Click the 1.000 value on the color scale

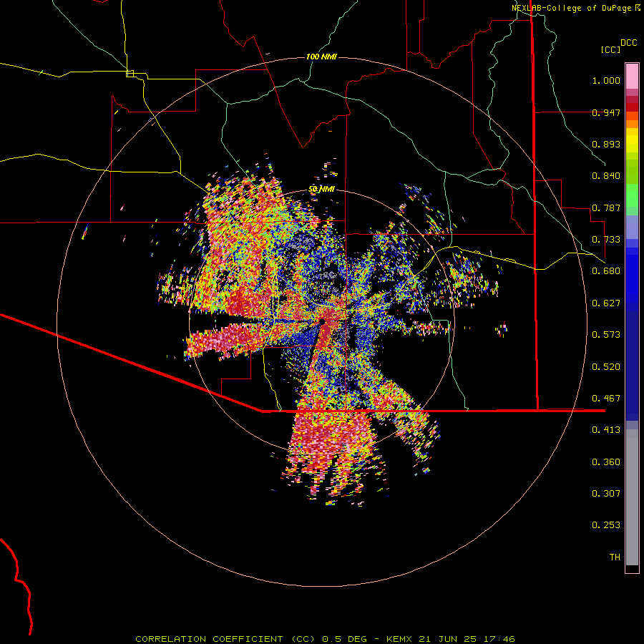[606, 80]
